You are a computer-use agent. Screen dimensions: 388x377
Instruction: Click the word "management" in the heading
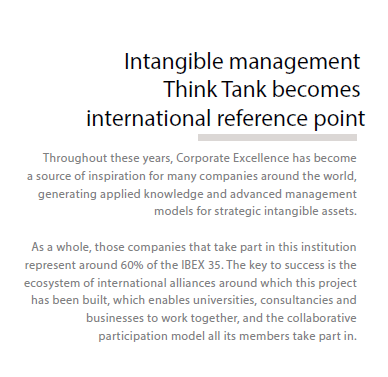click(295, 62)
